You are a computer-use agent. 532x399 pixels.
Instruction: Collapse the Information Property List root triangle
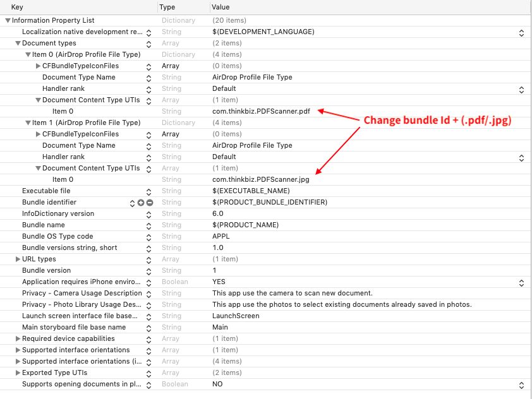pos(8,21)
